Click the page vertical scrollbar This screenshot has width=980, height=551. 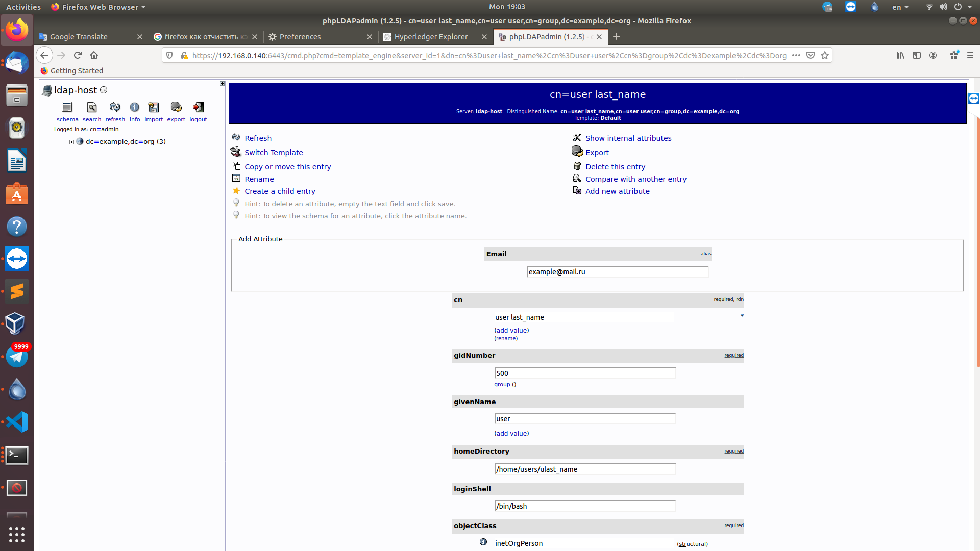click(978, 240)
